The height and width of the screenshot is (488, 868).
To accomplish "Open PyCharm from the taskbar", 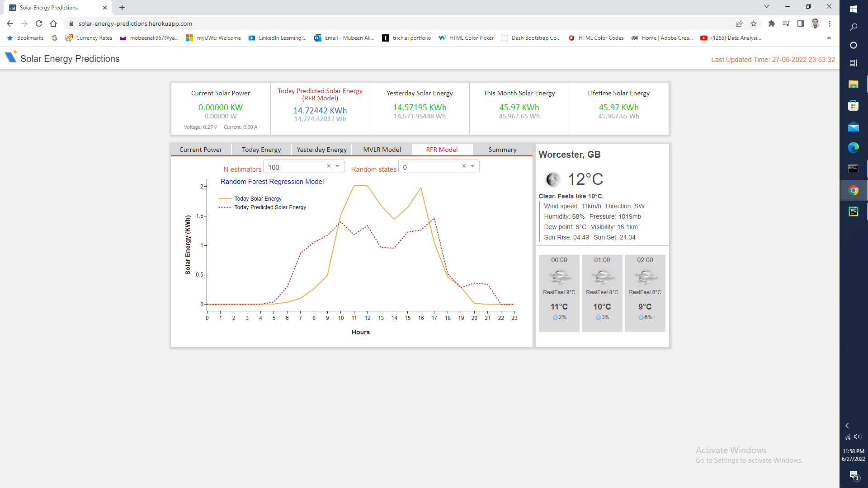I will pos(853,211).
